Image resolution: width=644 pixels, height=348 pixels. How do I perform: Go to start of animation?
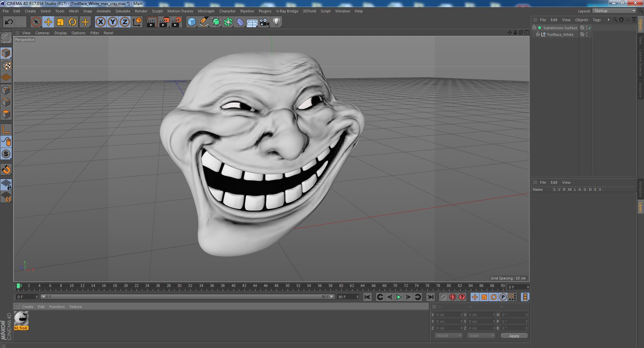coord(367,297)
